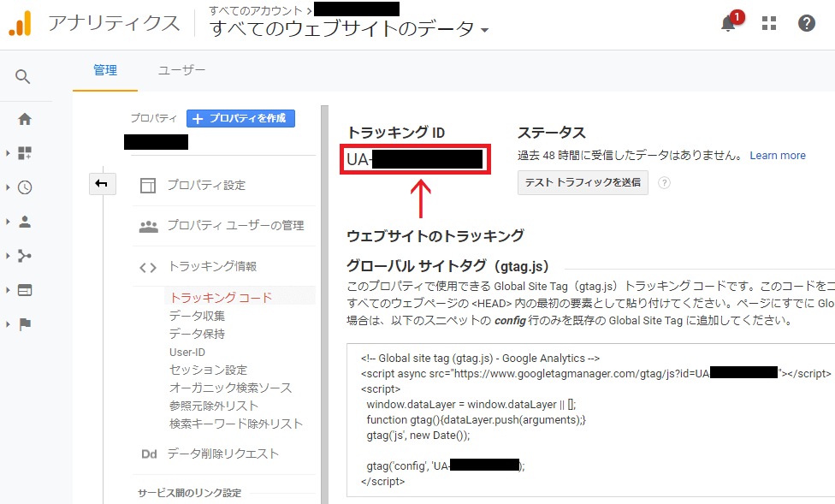
Task: Open the notifications bell icon
Action: click(x=728, y=23)
